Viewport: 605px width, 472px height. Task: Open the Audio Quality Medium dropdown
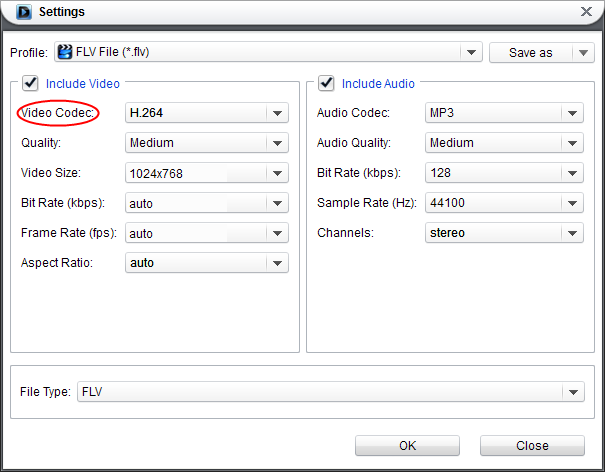pyautogui.click(x=504, y=143)
